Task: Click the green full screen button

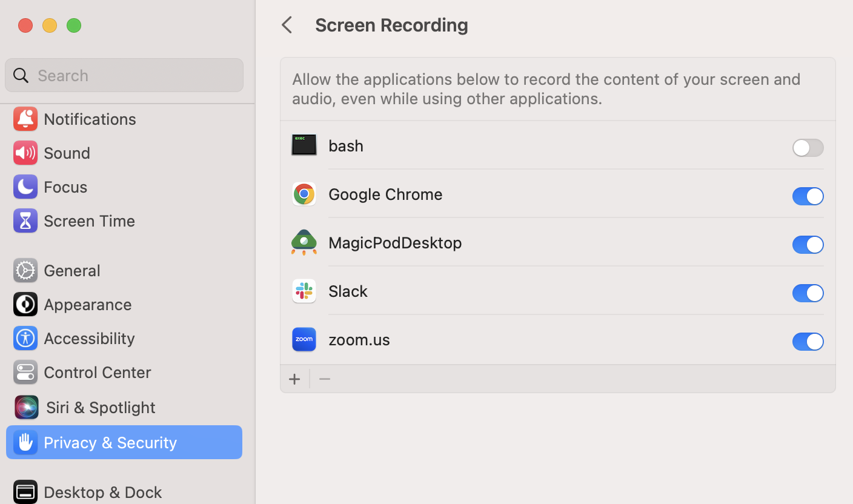Action: pos(74,25)
